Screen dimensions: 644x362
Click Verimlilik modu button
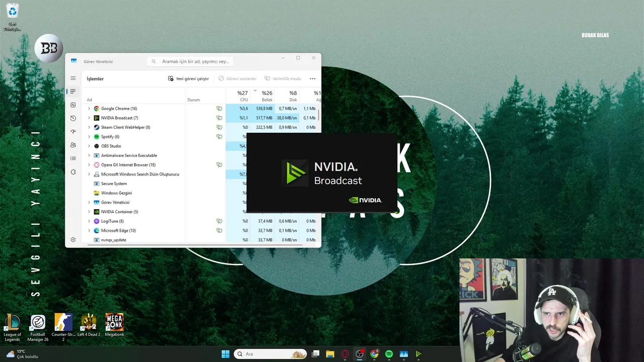(283, 79)
